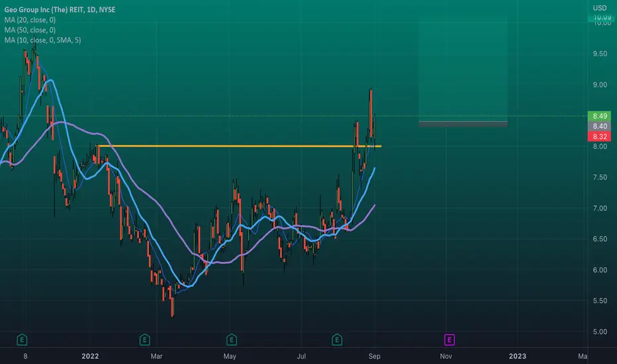Click the 7.50 price axis label
617x364 pixels.
tap(600, 177)
